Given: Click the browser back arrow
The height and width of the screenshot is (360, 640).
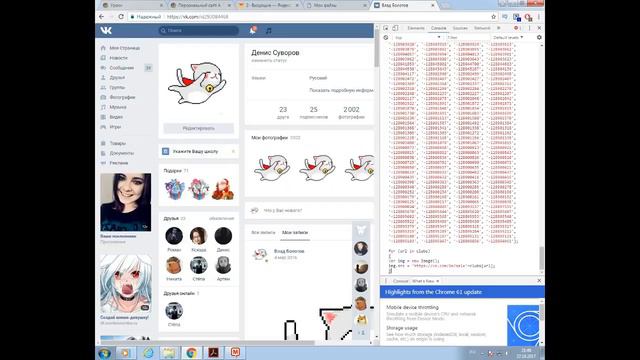Looking at the screenshot, I should pyautogui.click(x=102, y=17).
